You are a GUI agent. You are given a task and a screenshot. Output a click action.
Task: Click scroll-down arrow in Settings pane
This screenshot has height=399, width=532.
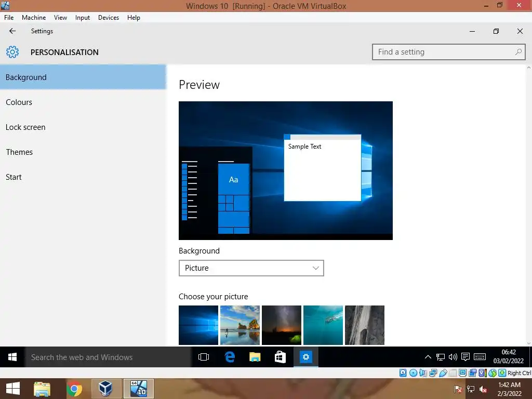[x=528, y=343]
